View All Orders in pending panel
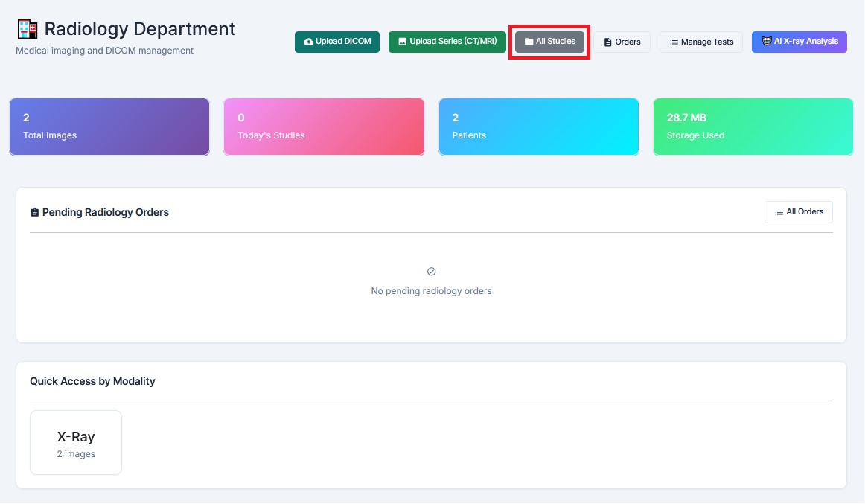The height and width of the screenshot is (504, 865). [x=798, y=212]
